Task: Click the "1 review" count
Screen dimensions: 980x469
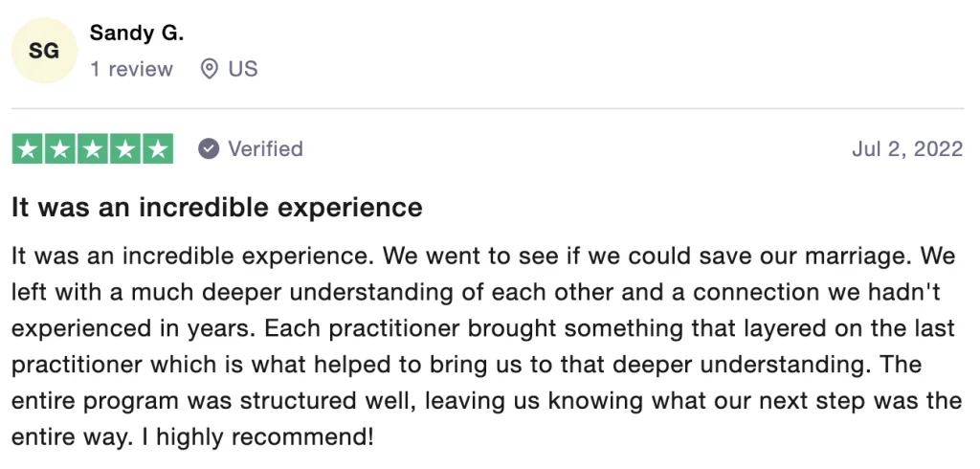Action: point(132,69)
